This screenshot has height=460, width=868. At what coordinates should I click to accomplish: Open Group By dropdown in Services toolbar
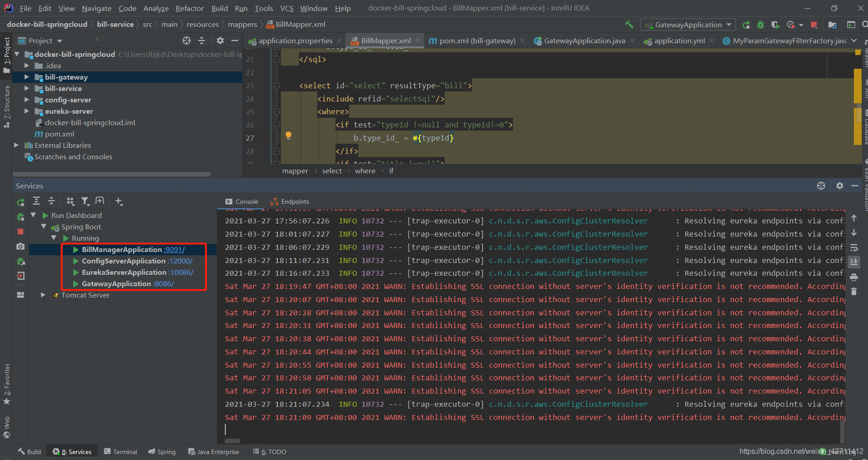pos(70,201)
